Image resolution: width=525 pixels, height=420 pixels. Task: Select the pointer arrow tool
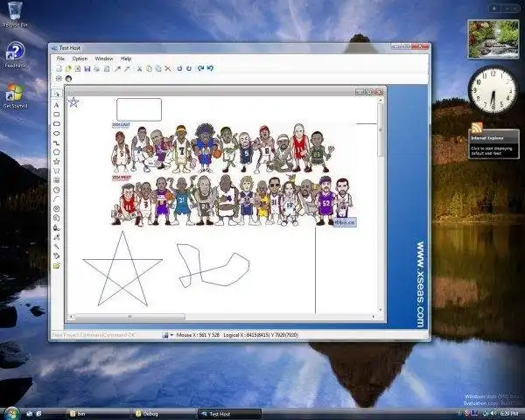pyautogui.click(x=57, y=94)
